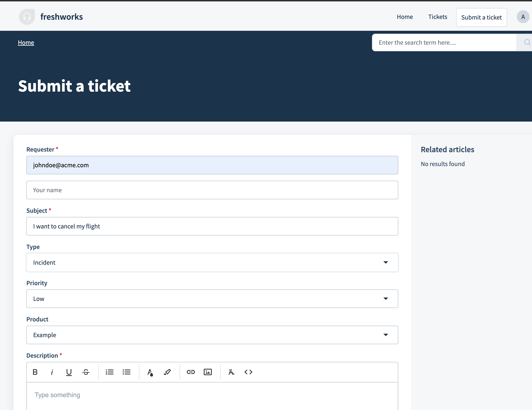Viewport: 532px width, 410px height.
Task: Insert a hyperlink in the description
Action: point(191,372)
